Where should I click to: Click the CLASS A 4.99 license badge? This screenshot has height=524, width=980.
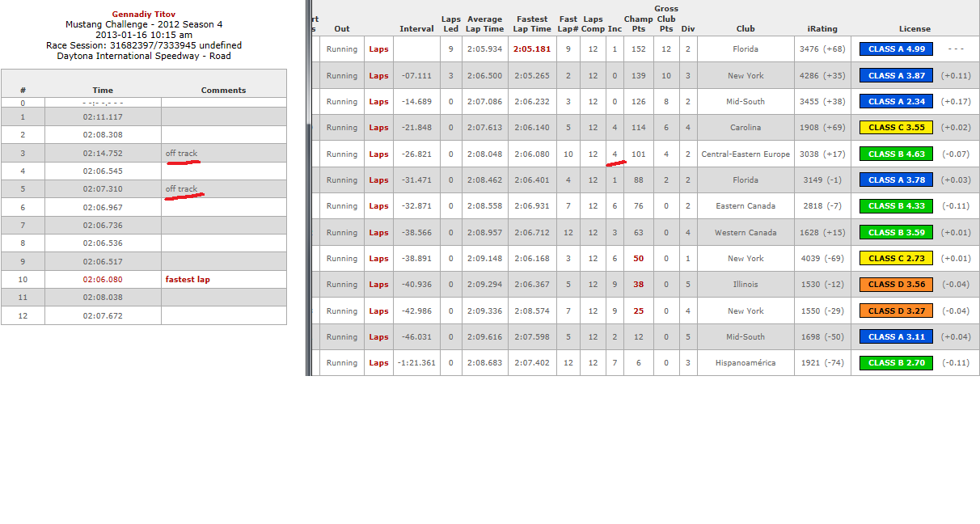pos(896,49)
